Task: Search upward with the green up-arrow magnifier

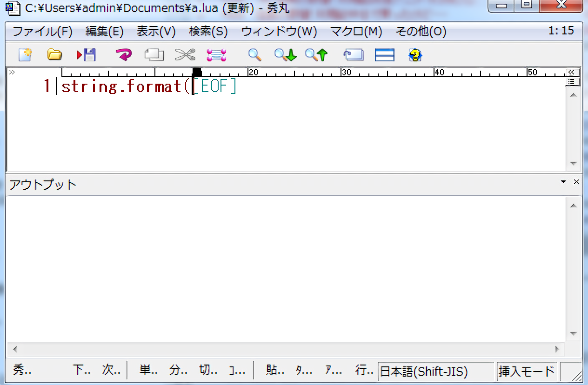Action: coord(316,55)
